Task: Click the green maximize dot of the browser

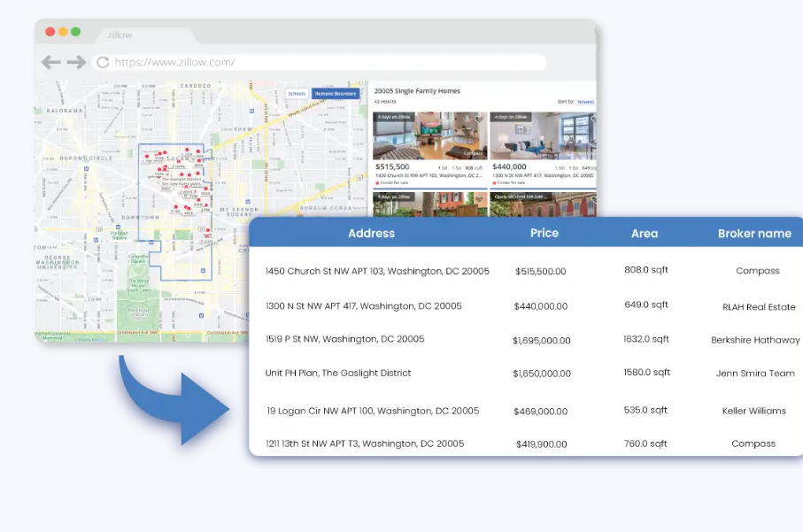Action: pyautogui.click(x=76, y=32)
